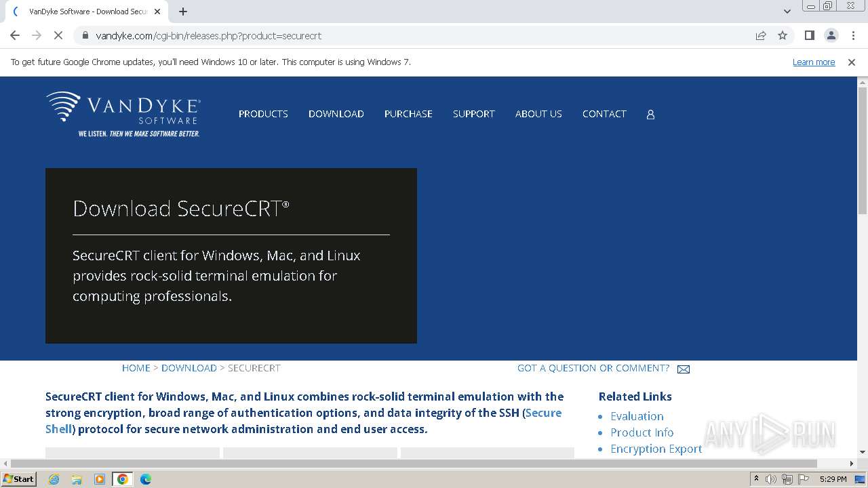Stop loading the page
This screenshot has height=488, width=868.
[x=58, y=35]
